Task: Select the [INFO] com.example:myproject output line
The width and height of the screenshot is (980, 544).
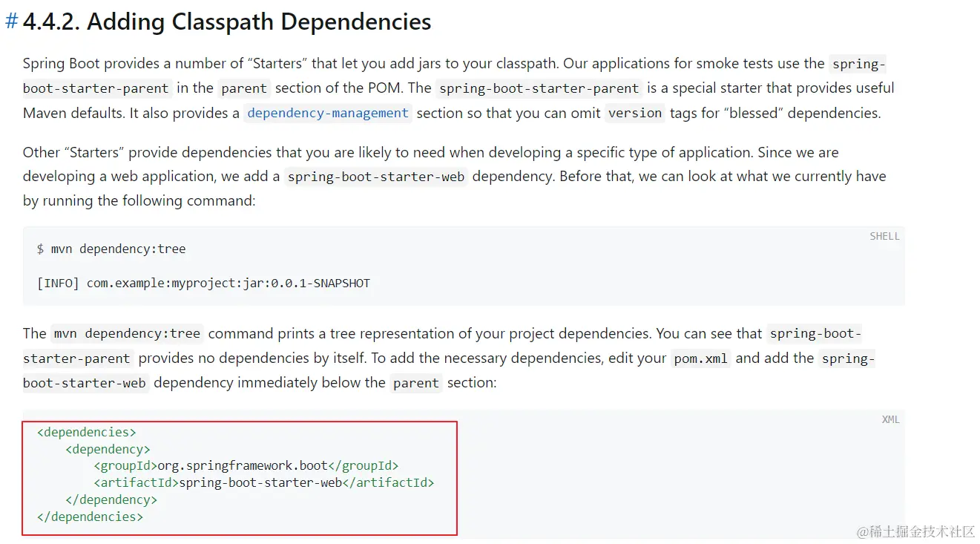Action: click(203, 283)
